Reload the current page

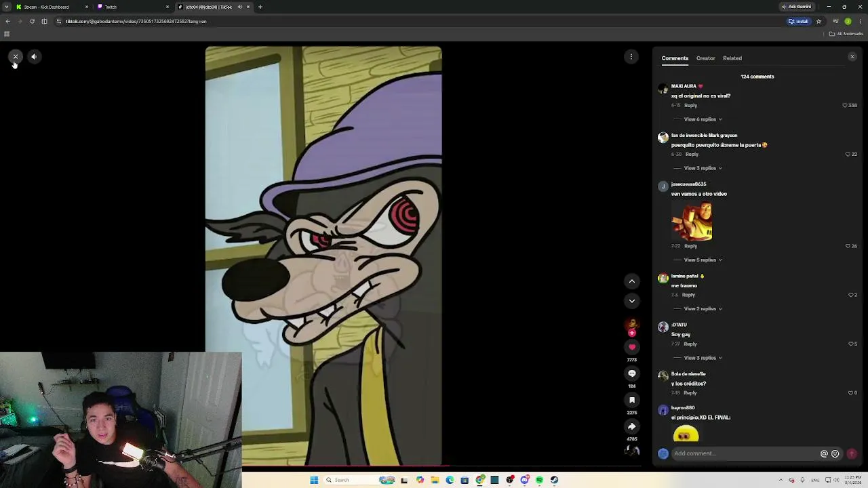coord(32,21)
